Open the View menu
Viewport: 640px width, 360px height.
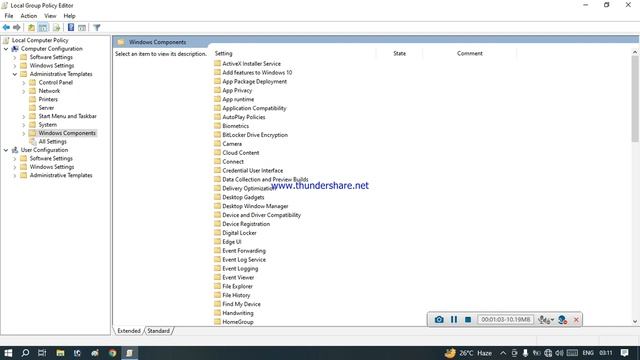click(x=50, y=16)
